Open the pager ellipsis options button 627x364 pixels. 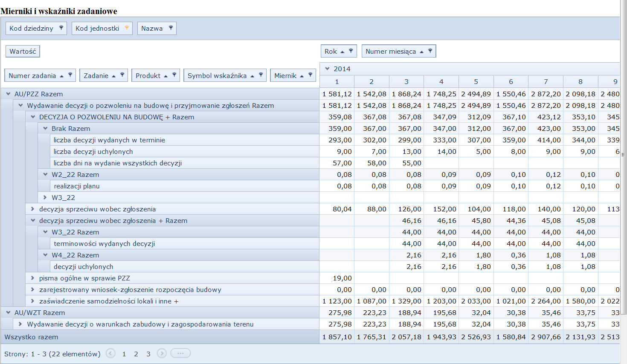[180, 353]
